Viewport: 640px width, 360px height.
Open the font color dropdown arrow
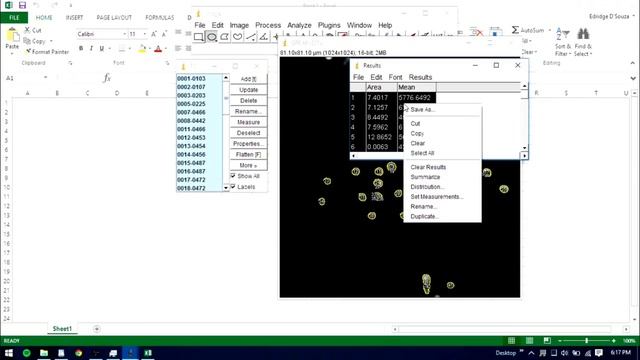coord(166,49)
